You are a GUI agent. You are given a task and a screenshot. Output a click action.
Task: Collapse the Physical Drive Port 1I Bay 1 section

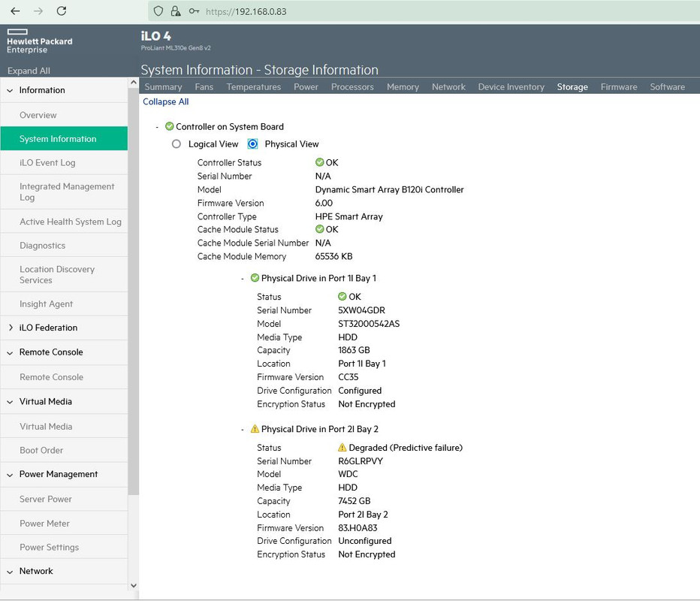click(x=243, y=279)
